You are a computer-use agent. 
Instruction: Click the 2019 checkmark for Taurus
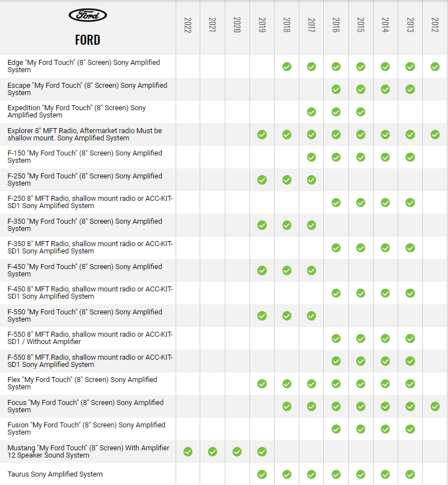(x=262, y=474)
